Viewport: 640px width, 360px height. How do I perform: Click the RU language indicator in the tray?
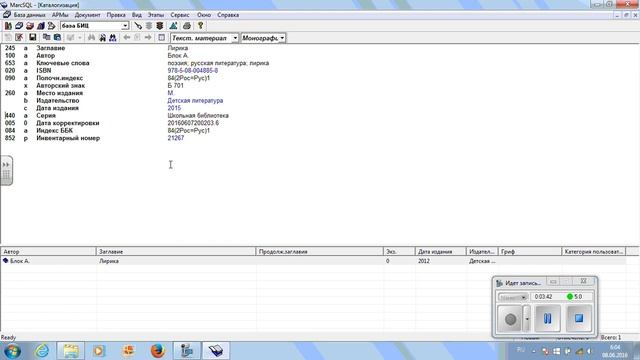[520, 350]
